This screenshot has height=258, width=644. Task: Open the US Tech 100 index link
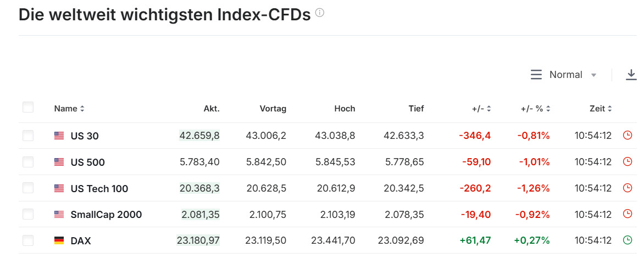(x=99, y=188)
